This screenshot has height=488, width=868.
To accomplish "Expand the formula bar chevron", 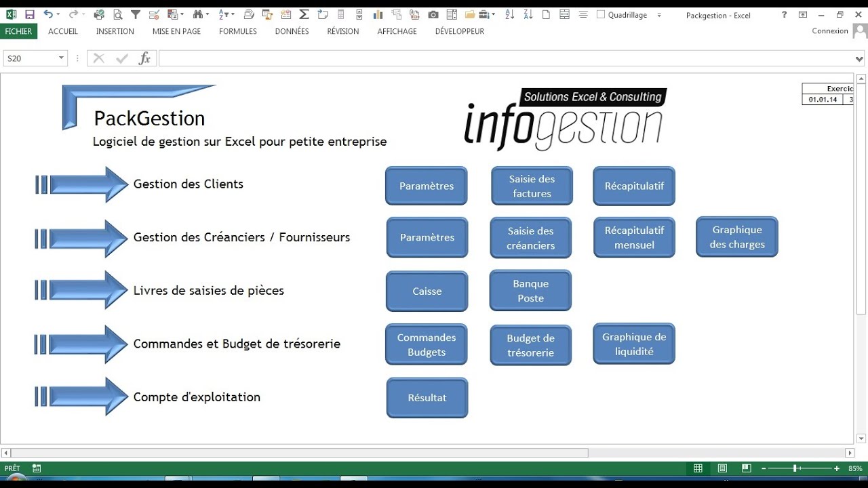I will [x=860, y=59].
